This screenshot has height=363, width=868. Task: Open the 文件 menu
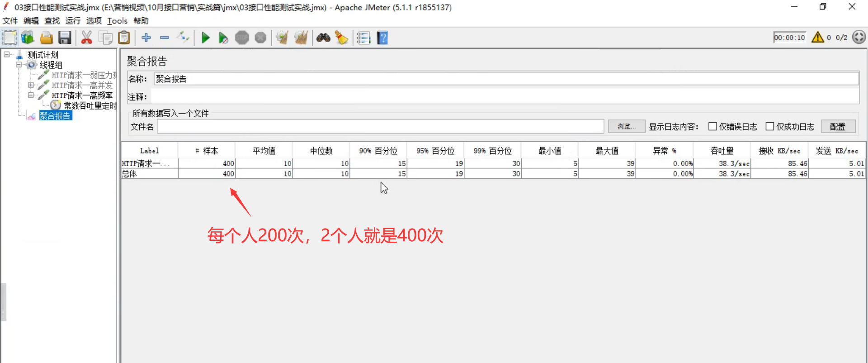coord(10,21)
